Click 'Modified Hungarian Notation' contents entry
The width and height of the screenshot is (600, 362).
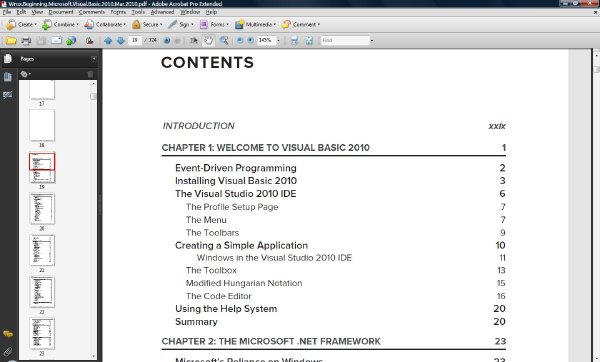pos(244,283)
